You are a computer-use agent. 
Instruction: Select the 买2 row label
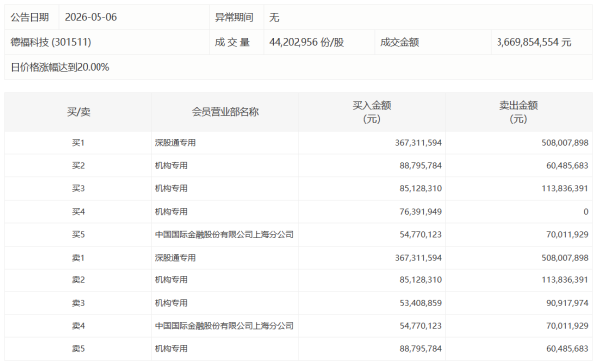point(78,166)
